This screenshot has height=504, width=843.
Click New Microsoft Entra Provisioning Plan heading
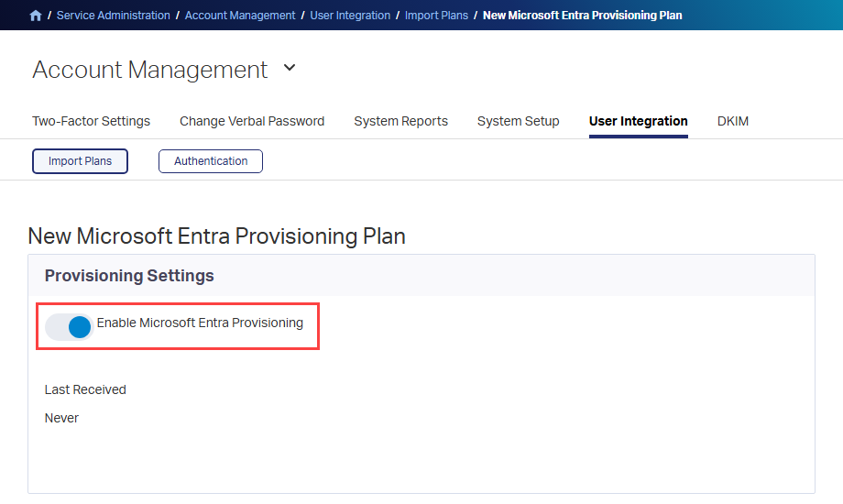[216, 236]
